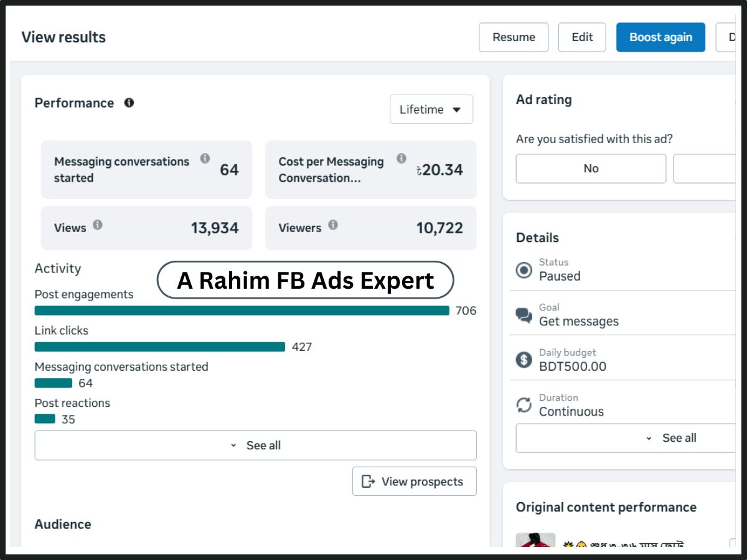Click the info icon next to Views
This screenshot has height=560, width=747.
(98, 225)
